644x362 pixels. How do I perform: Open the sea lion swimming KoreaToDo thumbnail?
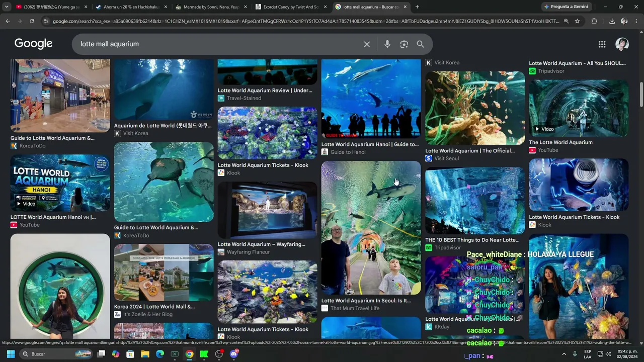coord(164,182)
